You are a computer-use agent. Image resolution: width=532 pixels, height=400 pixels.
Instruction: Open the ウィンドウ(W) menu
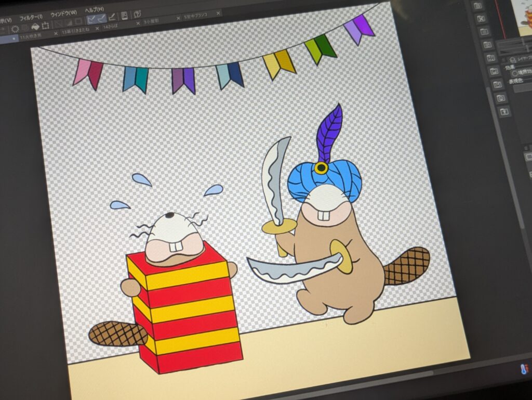(64, 14)
